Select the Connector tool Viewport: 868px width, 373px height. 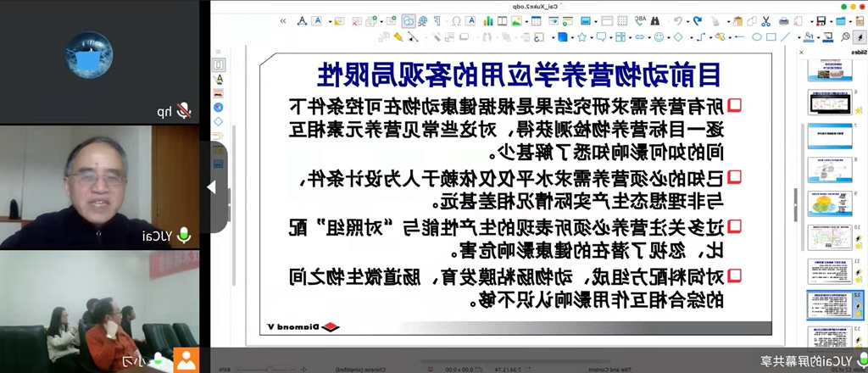click(701, 37)
